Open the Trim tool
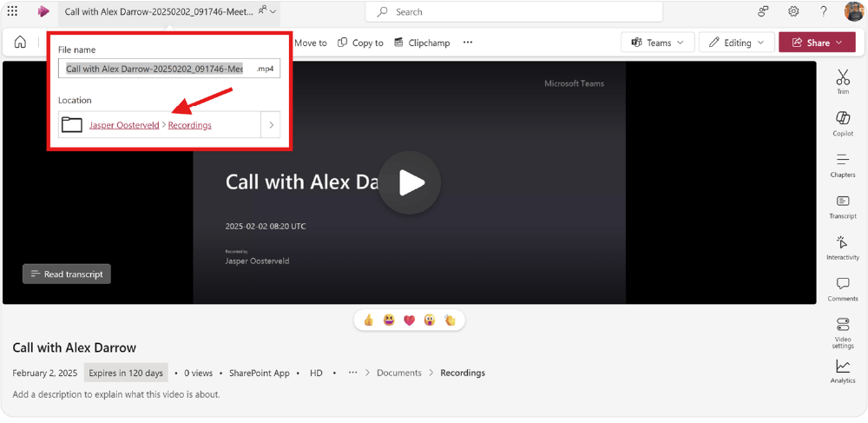 pyautogui.click(x=843, y=82)
